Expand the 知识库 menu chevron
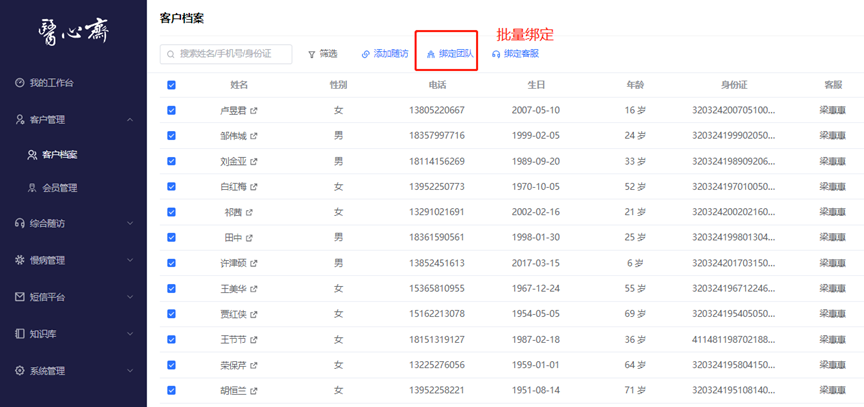864x407 pixels. pos(130,334)
